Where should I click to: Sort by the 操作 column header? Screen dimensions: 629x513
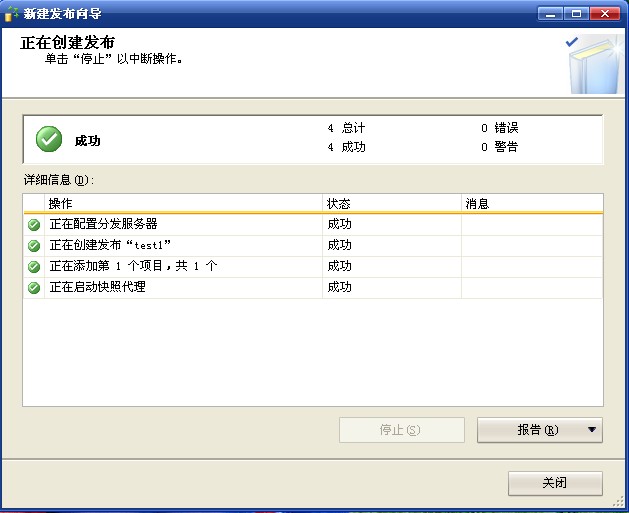pos(183,203)
